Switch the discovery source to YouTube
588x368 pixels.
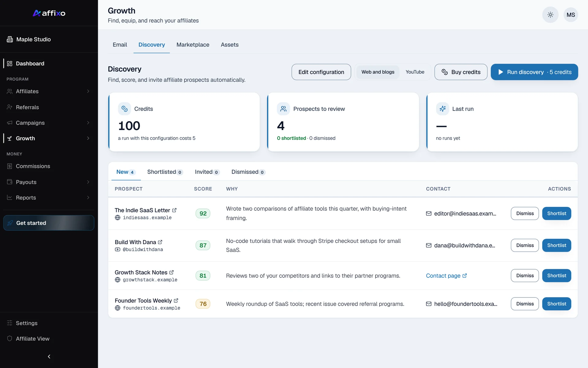tap(415, 72)
